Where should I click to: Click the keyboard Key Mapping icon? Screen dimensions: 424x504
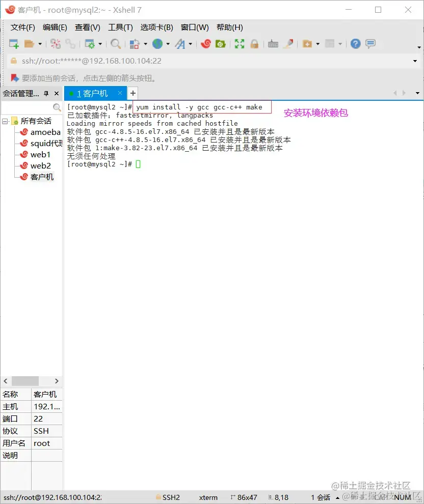pos(273,44)
